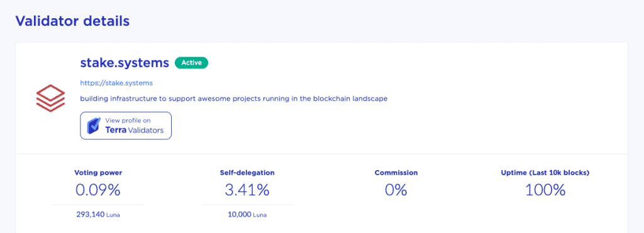The height and width of the screenshot is (233, 644).
Task: Click the 10,000 Luna self-delegation amount
Action: pos(247,214)
